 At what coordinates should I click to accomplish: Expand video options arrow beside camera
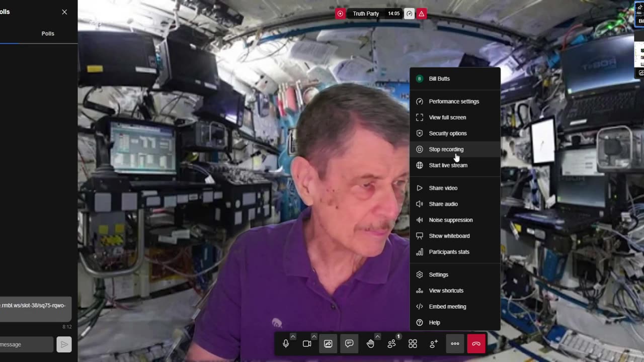[x=314, y=336]
